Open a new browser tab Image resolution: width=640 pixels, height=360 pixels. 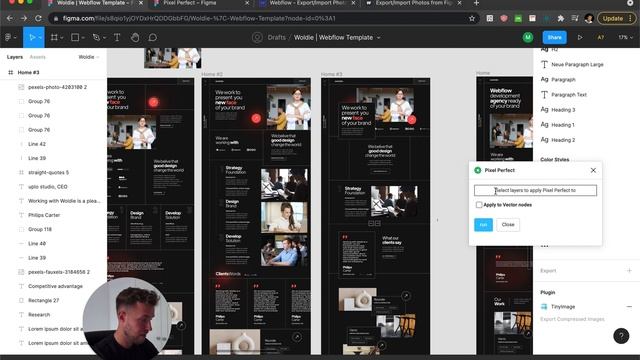tap(476, 3)
